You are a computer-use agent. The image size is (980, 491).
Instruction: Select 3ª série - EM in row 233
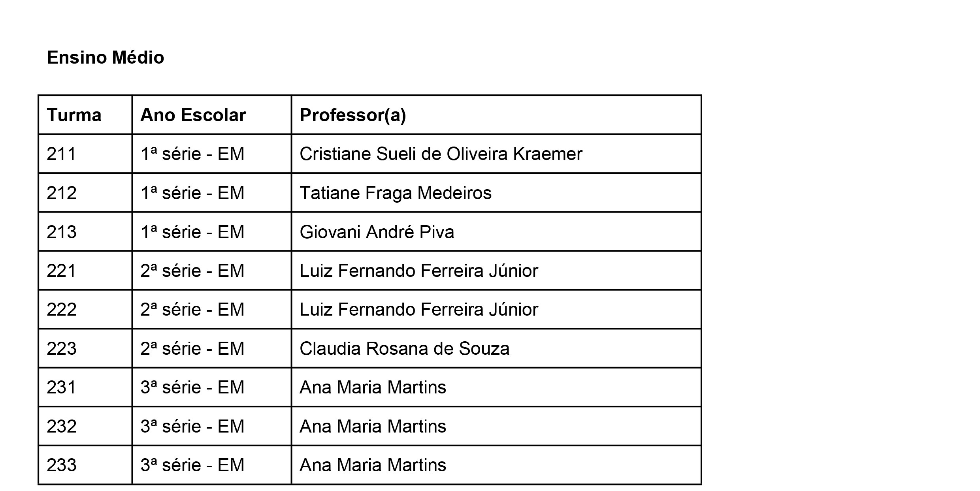coord(192,465)
